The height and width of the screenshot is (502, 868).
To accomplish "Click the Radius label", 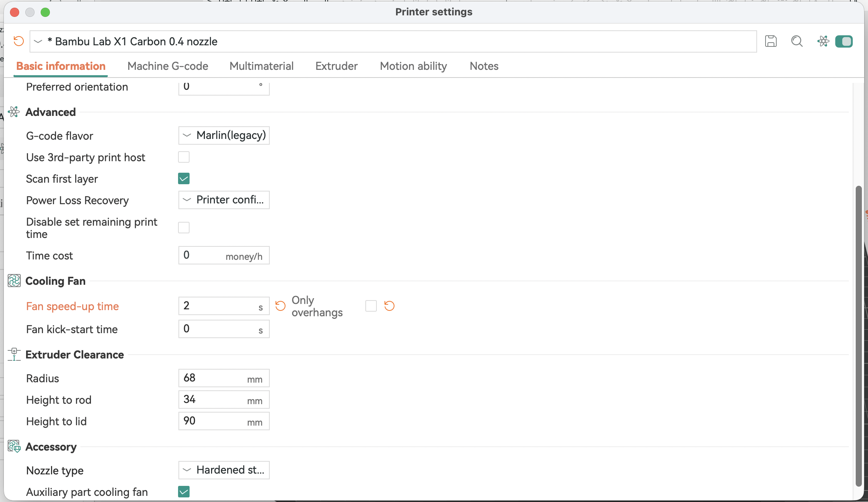I will 43,378.
